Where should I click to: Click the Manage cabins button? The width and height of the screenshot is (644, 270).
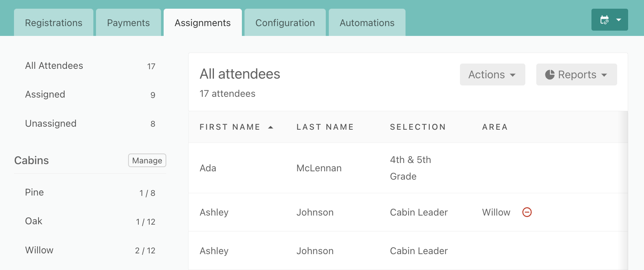tap(147, 160)
